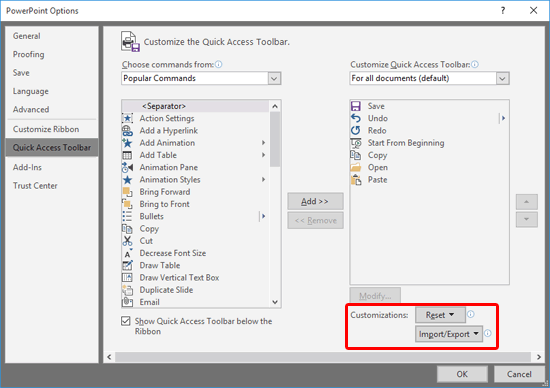Image resolution: width=550 pixels, height=388 pixels.
Task: Click the Add Table grid icon
Action: pyautogui.click(x=127, y=155)
